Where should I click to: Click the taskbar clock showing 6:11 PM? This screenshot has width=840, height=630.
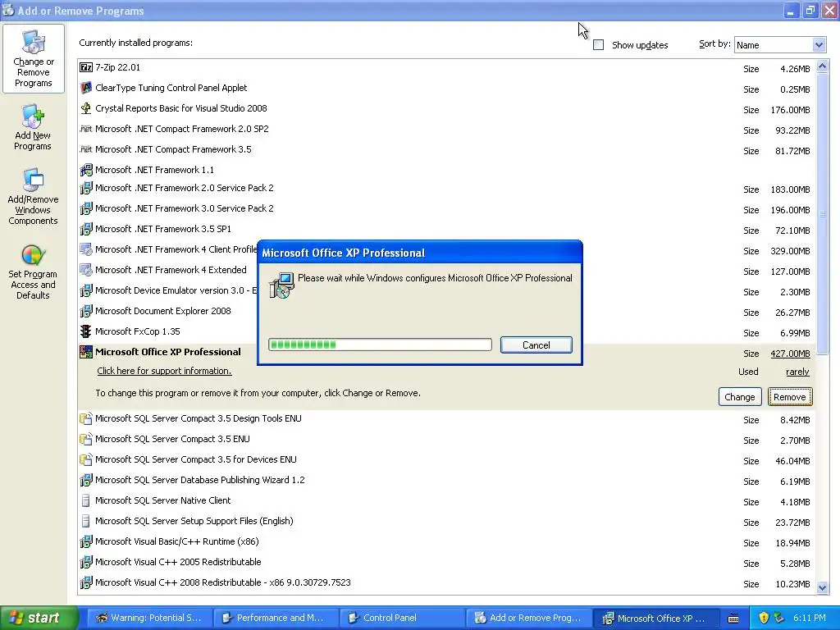click(x=810, y=618)
